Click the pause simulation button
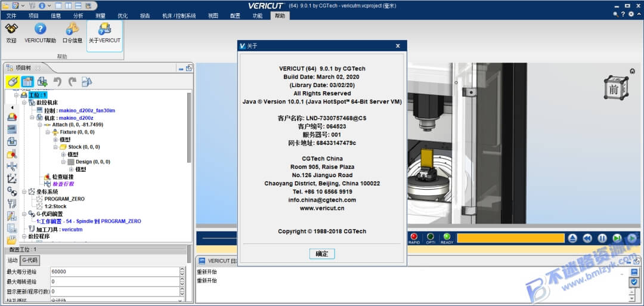The width and height of the screenshot is (644, 306). pyautogui.click(x=602, y=238)
